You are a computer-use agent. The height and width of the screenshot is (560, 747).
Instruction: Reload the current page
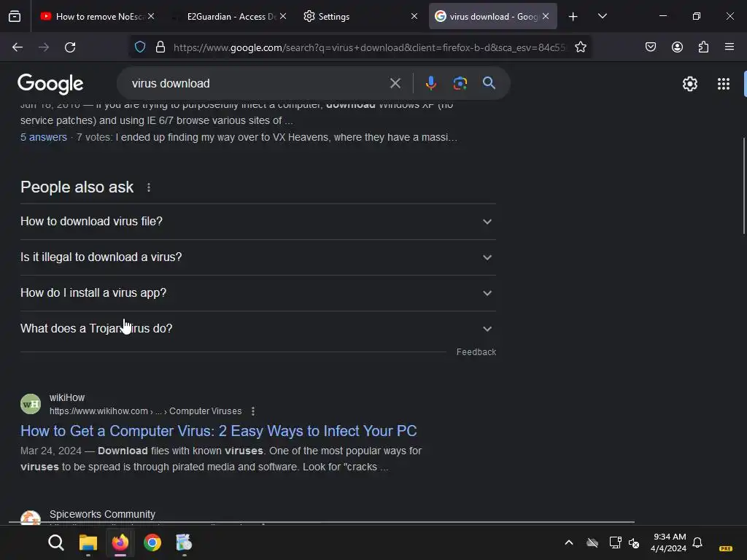click(70, 47)
